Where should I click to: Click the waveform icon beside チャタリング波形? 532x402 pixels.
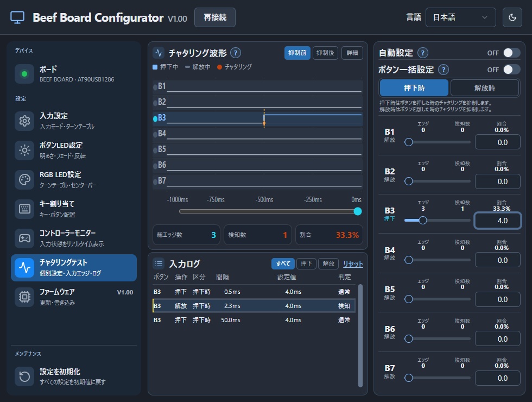coord(159,53)
